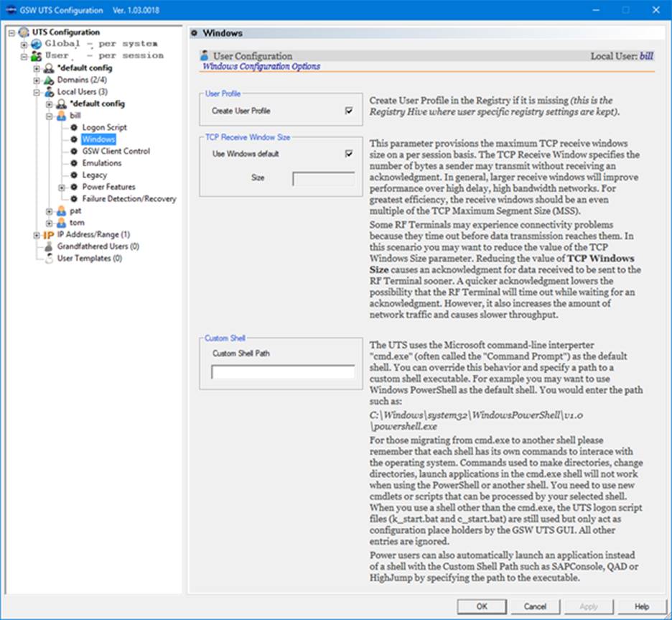This screenshot has width=672, height=620.
Task: Select the pat user icon
Action: [62, 211]
